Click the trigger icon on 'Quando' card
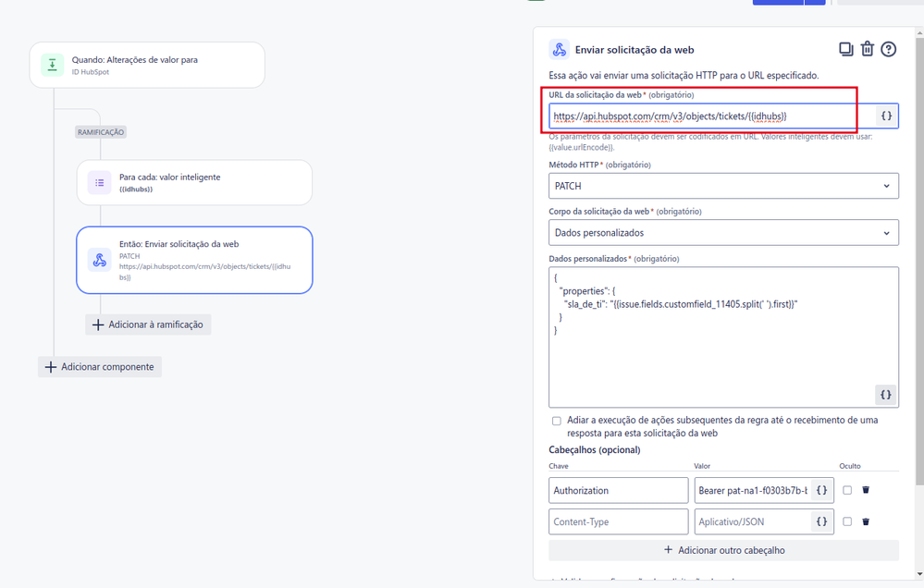This screenshot has width=924, height=588. (x=52, y=65)
